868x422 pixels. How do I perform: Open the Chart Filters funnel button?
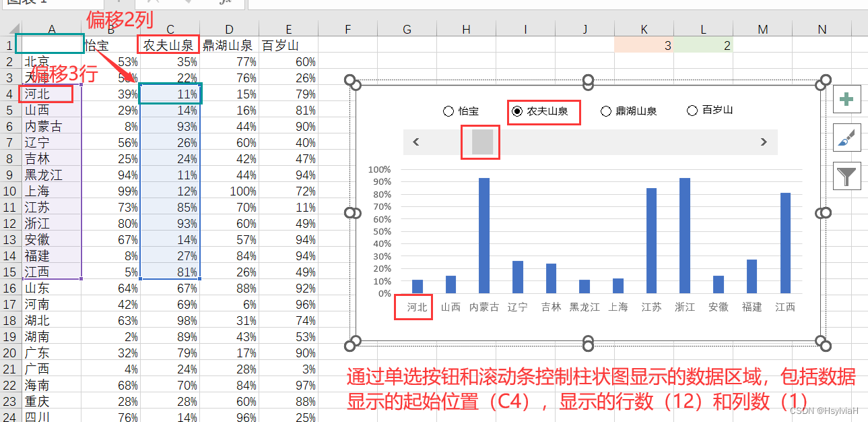click(x=847, y=175)
